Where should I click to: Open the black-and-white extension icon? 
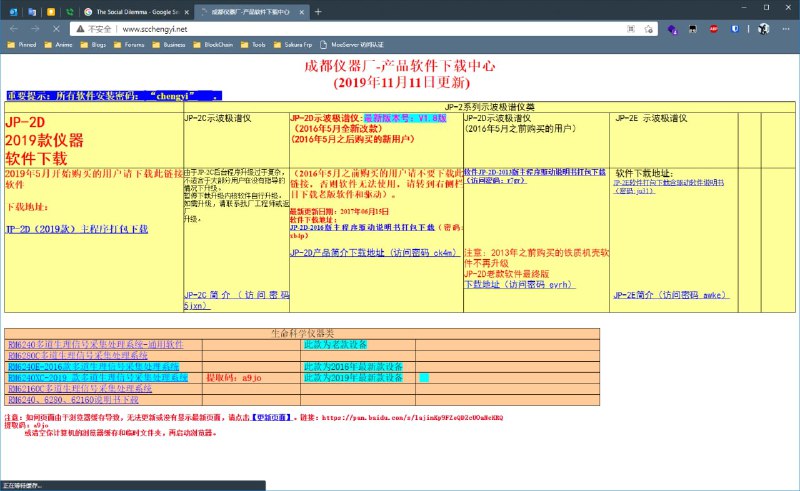pos(692,29)
